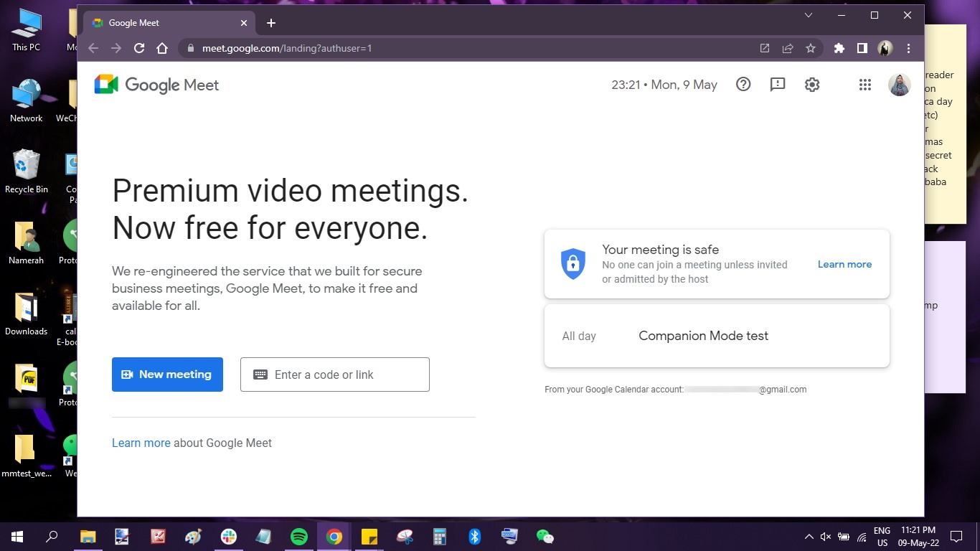Open WeChat from taskbar
The height and width of the screenshot is (551, 980).
click(x=545, y=536)
